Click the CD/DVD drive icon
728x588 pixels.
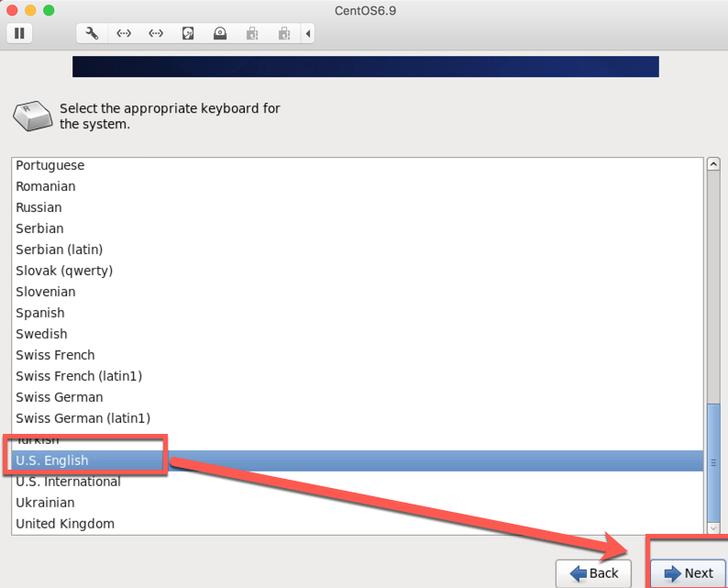pyautogui.click(x=220, y=34)
